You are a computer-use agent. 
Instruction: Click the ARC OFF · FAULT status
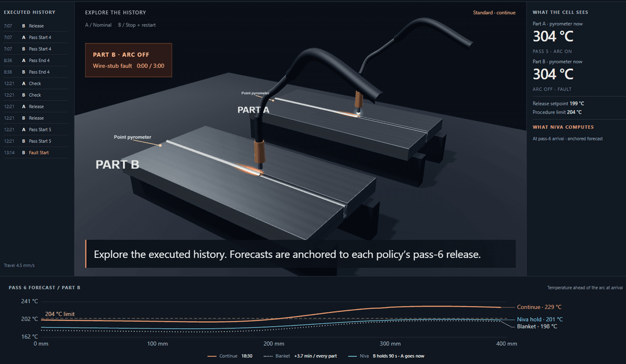[552, 89]
